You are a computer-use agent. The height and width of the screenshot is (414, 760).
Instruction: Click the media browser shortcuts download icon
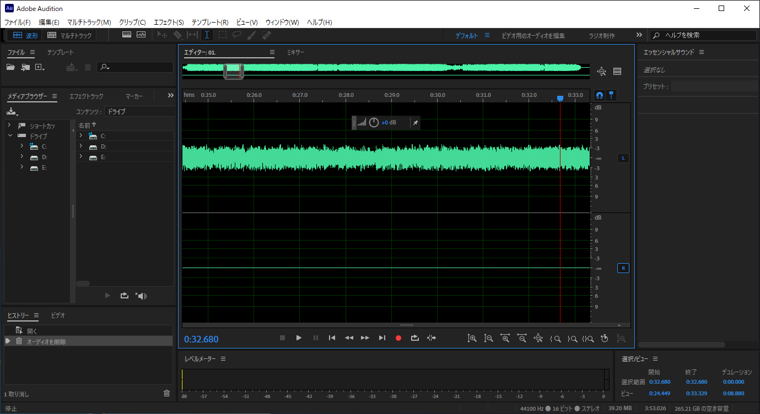click(x=12, y=112)
